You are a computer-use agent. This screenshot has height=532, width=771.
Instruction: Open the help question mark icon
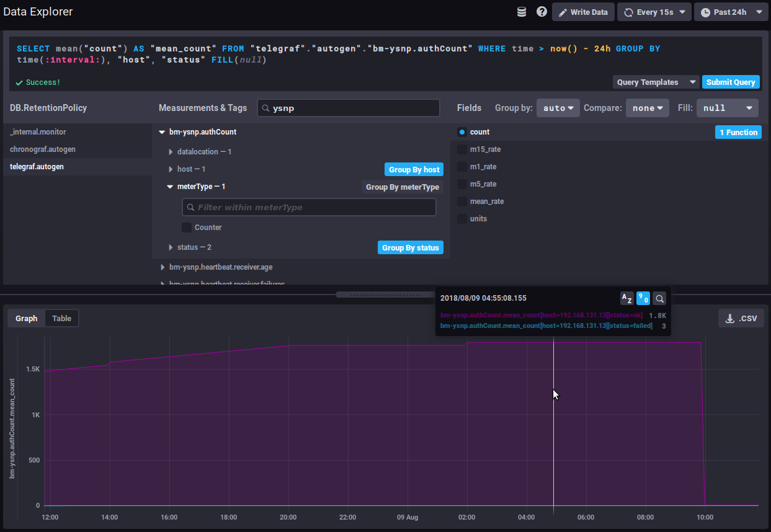pyautogui.click(x=541, y=12)
